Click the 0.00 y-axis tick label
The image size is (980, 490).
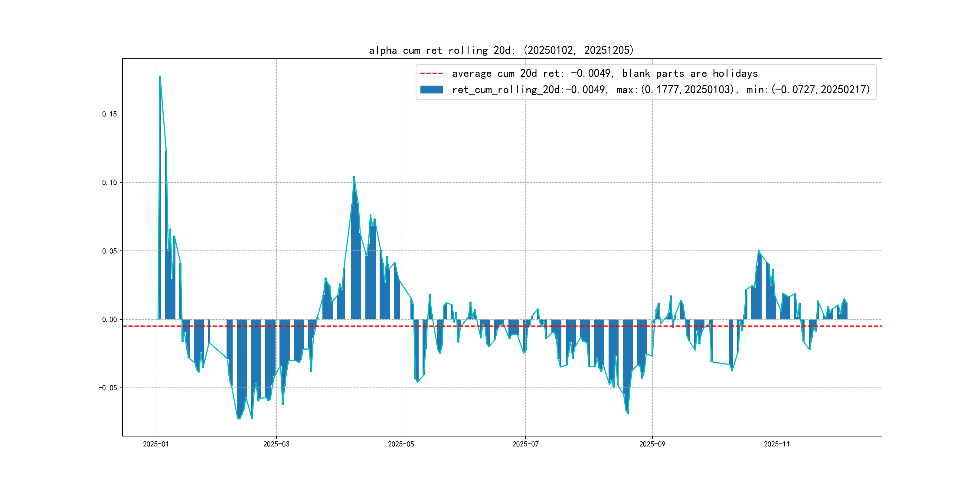(x=109, y=320)
